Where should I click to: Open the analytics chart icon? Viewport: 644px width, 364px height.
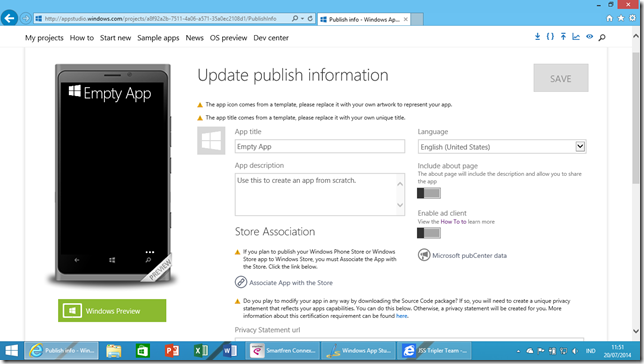point(576,37)
